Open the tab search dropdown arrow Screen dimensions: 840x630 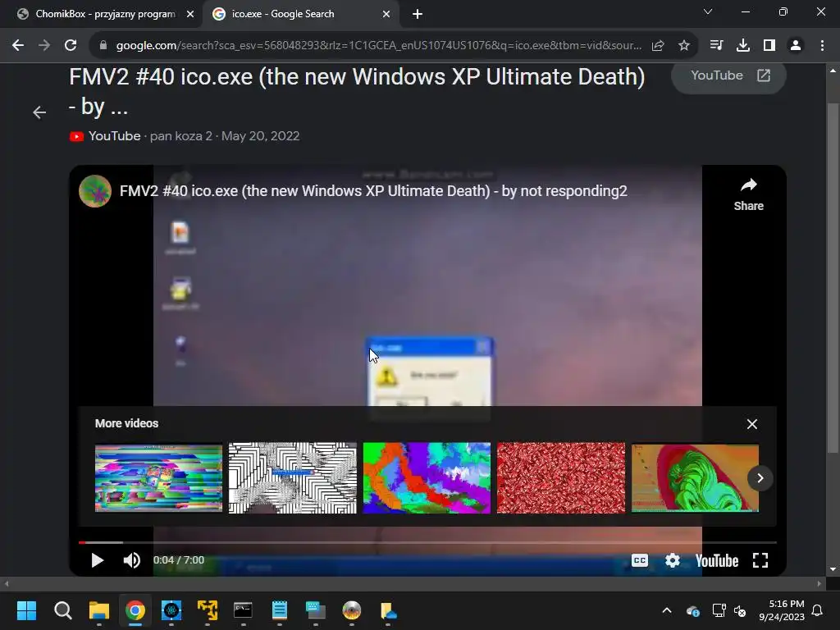pyautogui.click(x=708, y=11)
